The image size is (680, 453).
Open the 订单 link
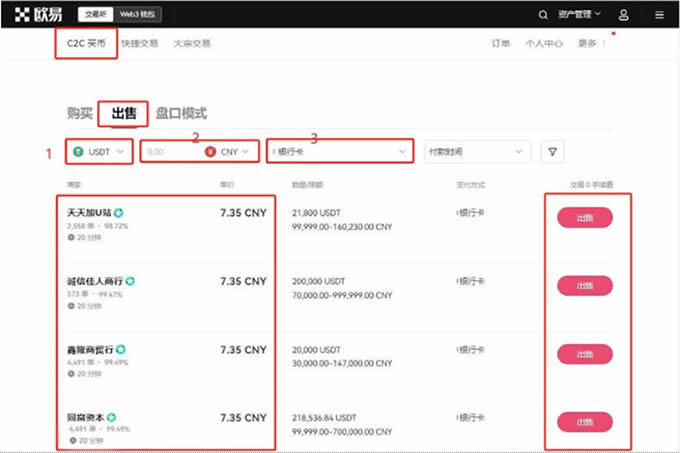point(501,43)
